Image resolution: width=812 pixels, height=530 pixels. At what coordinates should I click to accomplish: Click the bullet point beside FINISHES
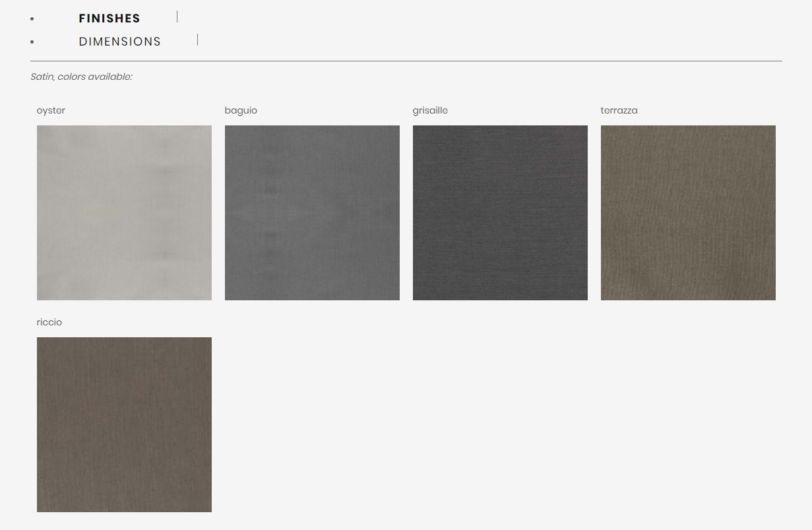32,19
